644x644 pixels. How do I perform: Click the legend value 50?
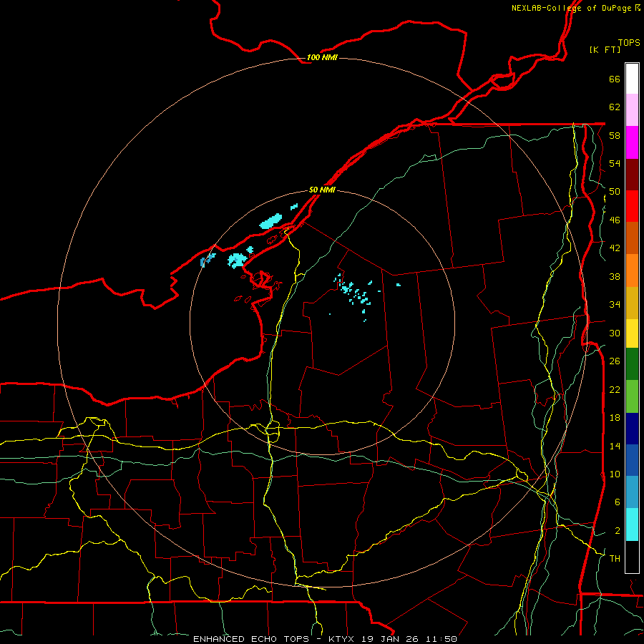(x=615, y=192)
